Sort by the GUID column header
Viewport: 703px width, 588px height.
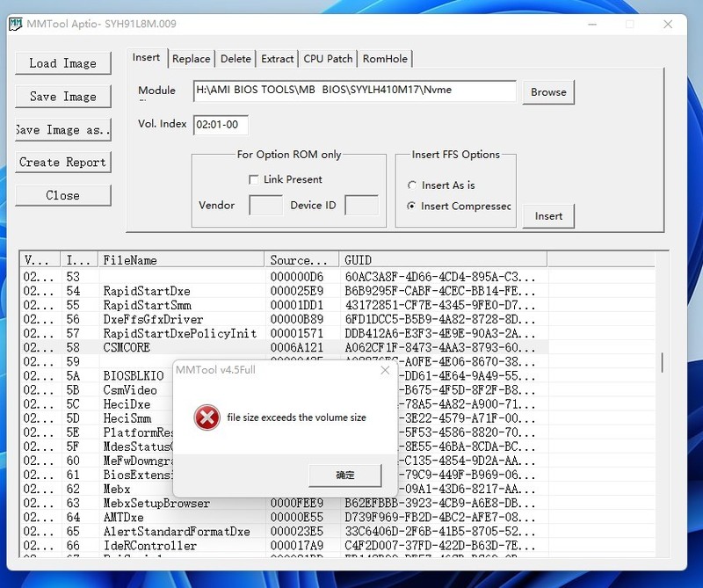(443, 260)
